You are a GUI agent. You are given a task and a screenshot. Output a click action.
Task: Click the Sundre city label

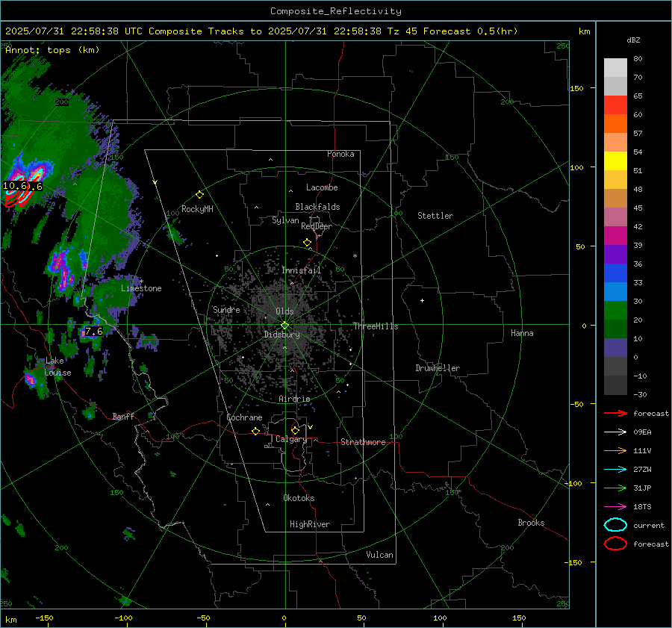226,310
